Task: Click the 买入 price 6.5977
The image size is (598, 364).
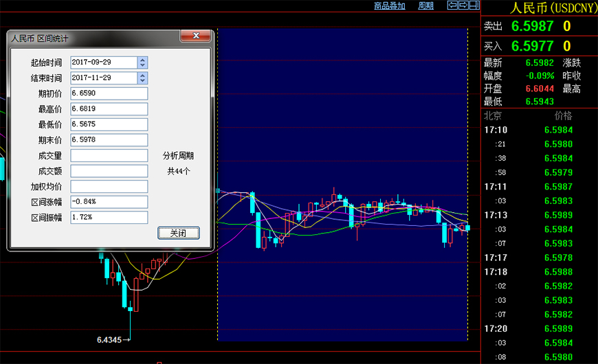Action: pyautogui.click(x=532, y=46)
